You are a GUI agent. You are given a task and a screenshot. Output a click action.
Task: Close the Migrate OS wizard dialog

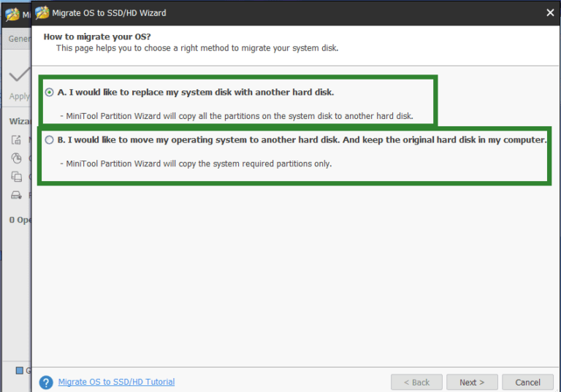(550, 13)
